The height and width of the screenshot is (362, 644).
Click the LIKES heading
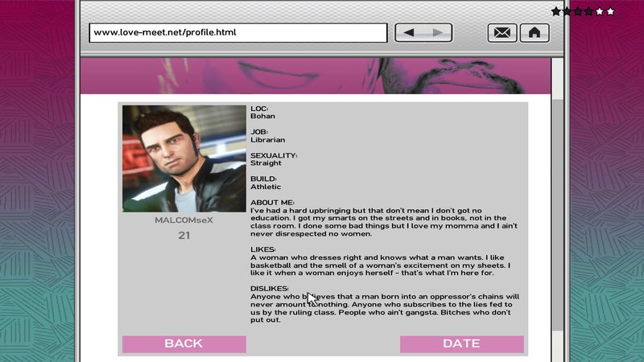pyautogui.click(x=263, y=249)
